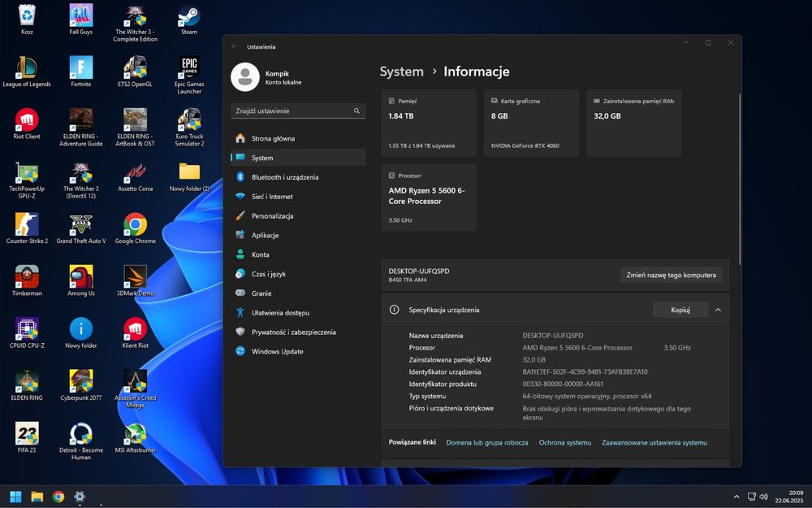812x508 pixels.
Task: Open the Karta graficzna 8 GB card
Action: pos(531,123)
